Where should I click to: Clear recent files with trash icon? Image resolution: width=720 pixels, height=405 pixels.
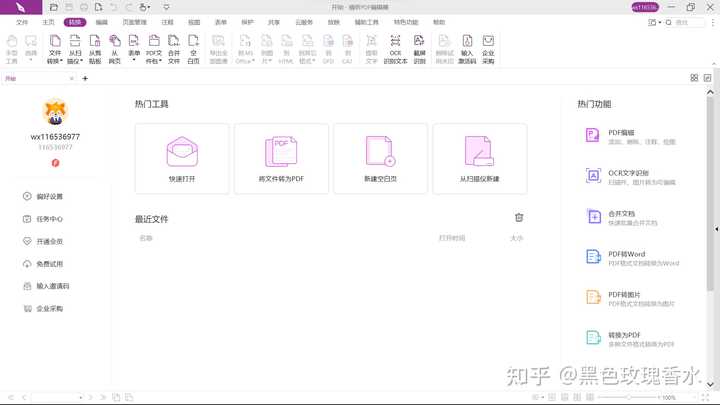[x=519, y=218]
